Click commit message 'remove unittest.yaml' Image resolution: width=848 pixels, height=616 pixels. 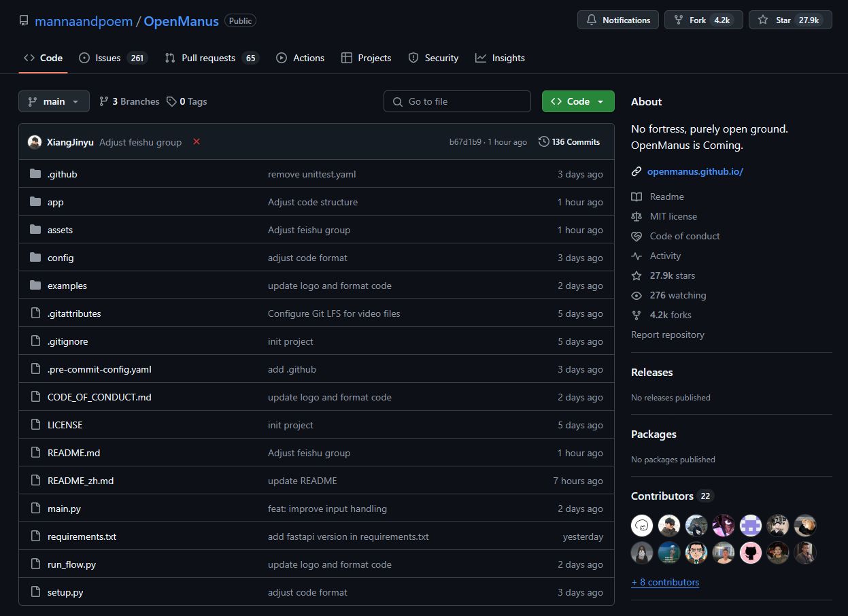click(x=311, y=174)
